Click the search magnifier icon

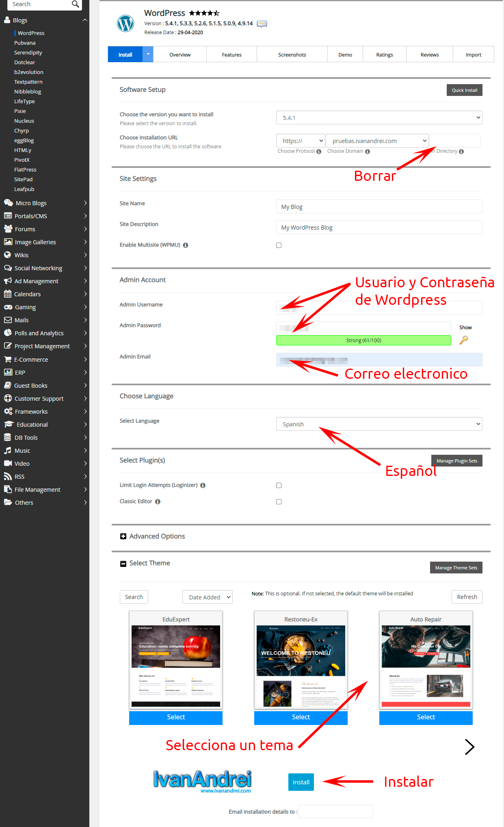[75, 4]
